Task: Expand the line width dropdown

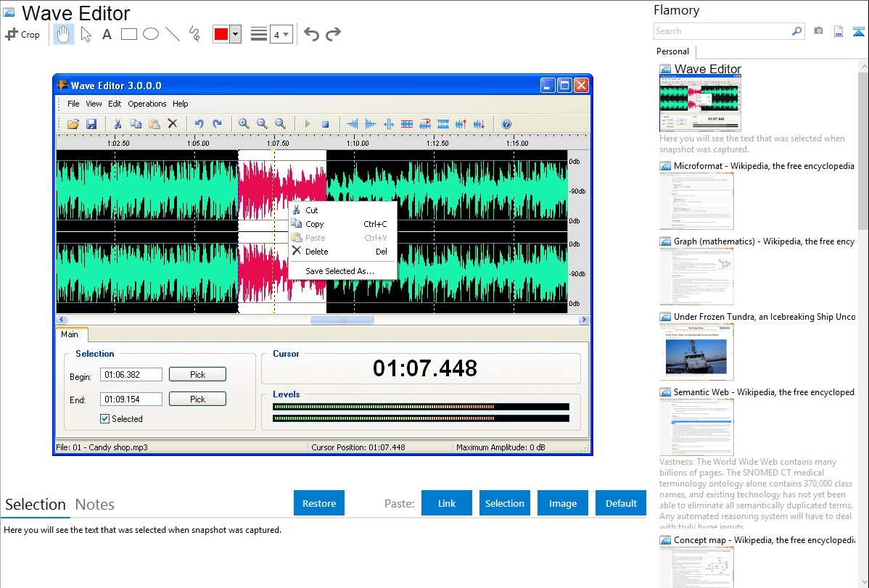Action: (281, 34)
